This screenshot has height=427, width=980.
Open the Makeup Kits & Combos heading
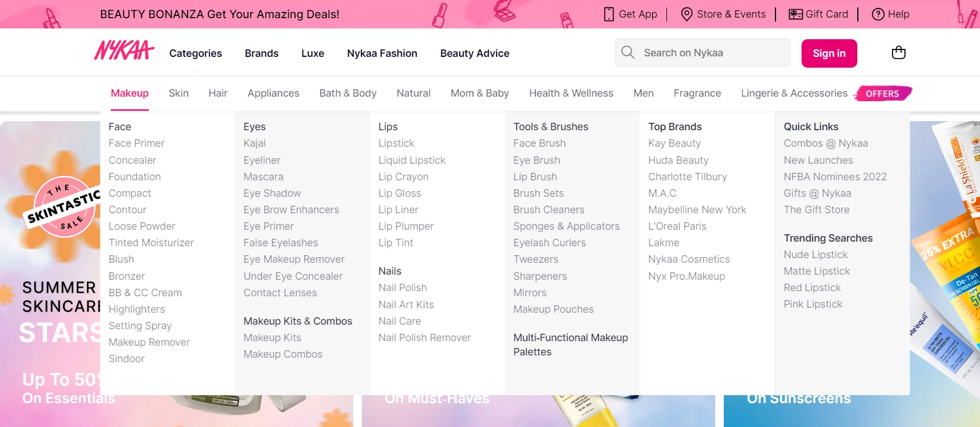click(298, 321)
